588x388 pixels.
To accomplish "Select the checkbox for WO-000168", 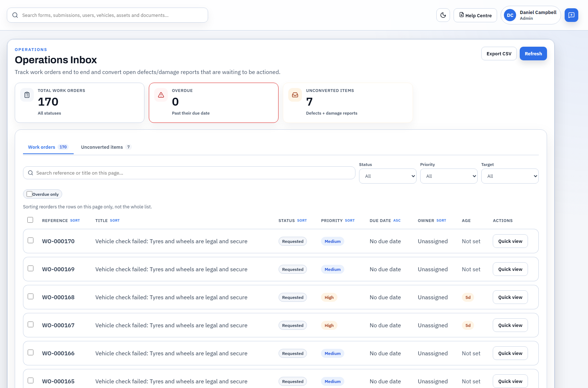I will click(31, 296).
